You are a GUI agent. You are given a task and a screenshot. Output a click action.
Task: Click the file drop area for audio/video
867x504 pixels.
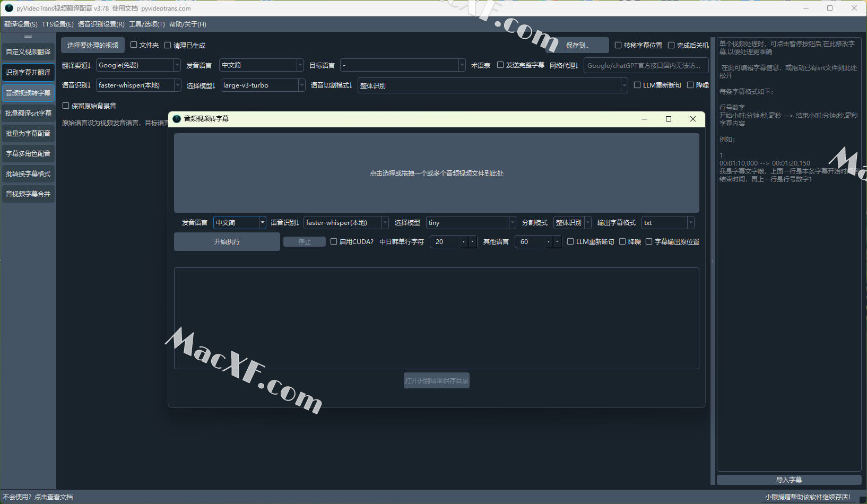click(x=436, y=173)
